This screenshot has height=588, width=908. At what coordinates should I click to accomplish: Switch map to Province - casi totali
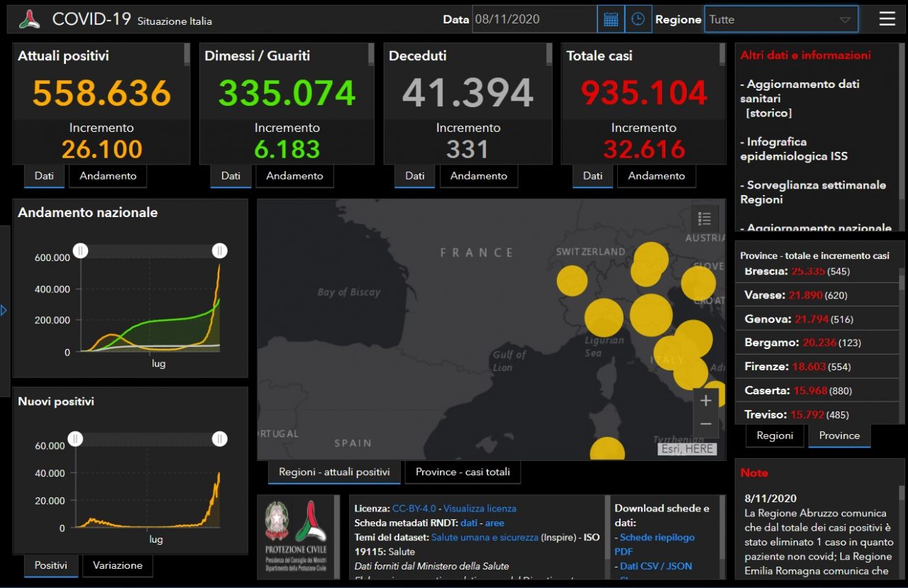click(463, 472)
